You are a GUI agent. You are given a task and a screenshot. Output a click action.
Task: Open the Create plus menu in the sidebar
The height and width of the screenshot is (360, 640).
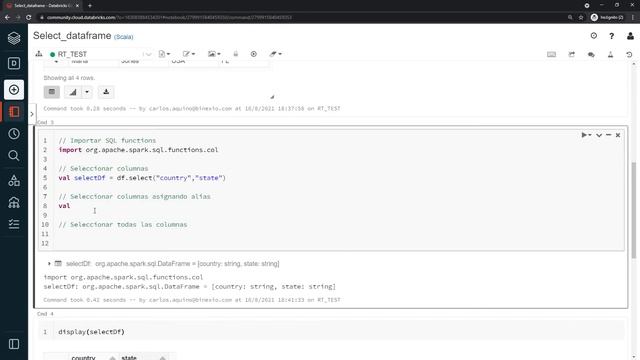coord(14,90)
